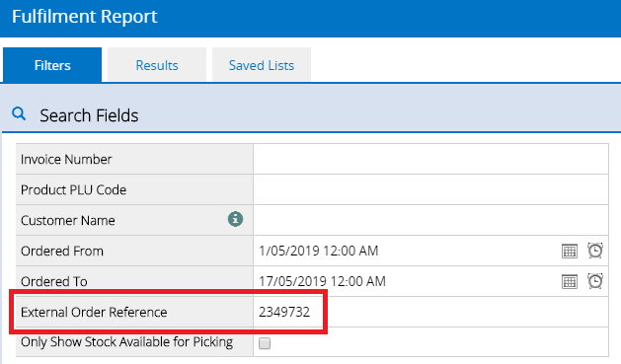Click the Search Fields magnifier icon
This screenshot has height=364, width=621.
(19, 114)
